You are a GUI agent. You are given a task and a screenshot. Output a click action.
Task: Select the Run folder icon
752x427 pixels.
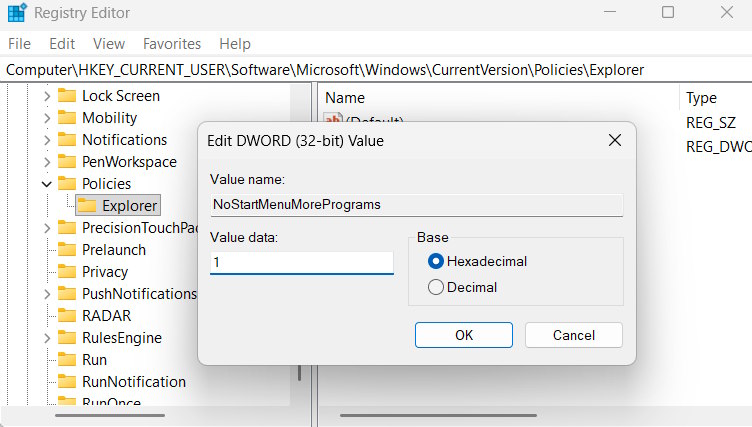(67, 359)
